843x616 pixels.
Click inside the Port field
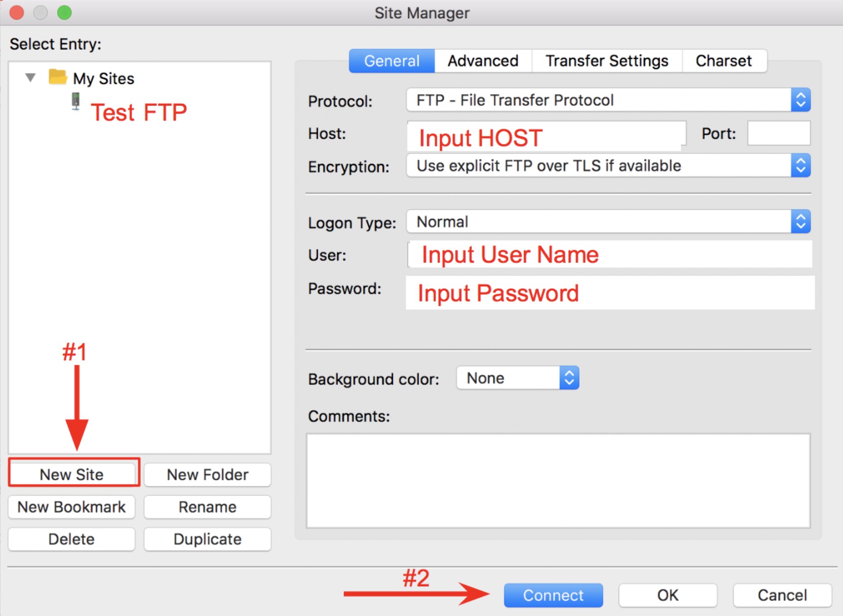(778, 134)
